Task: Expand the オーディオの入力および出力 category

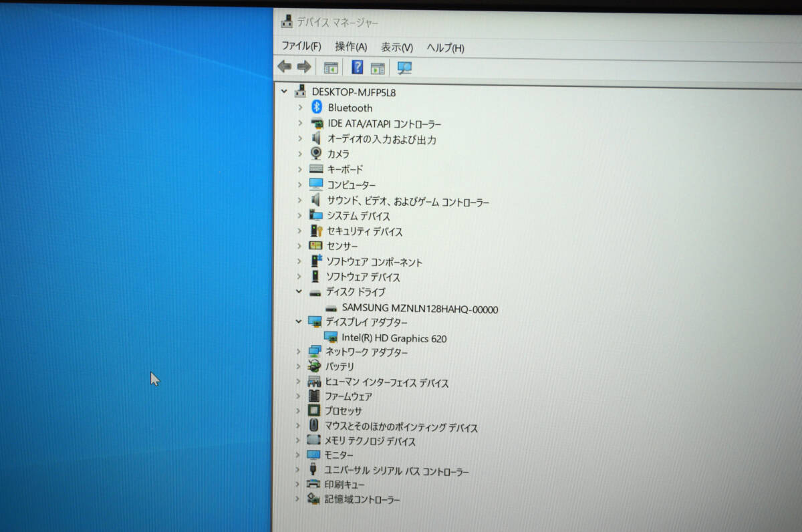Action: [300, 138]
